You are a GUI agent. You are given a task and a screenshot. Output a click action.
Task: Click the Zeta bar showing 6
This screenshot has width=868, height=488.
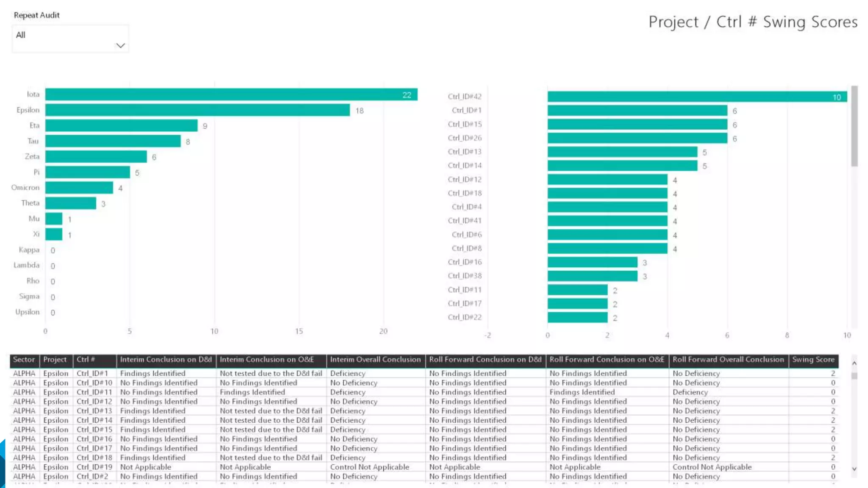[x=96, y=157]
